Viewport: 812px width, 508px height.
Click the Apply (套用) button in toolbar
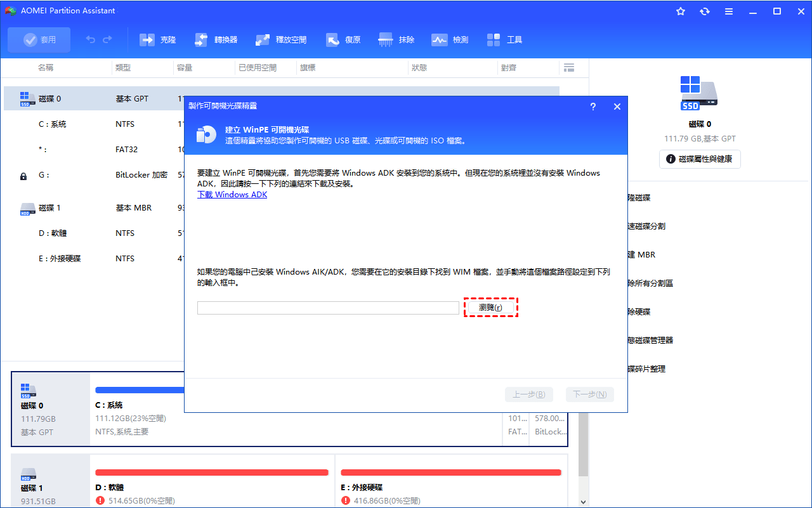coord(39,40)
